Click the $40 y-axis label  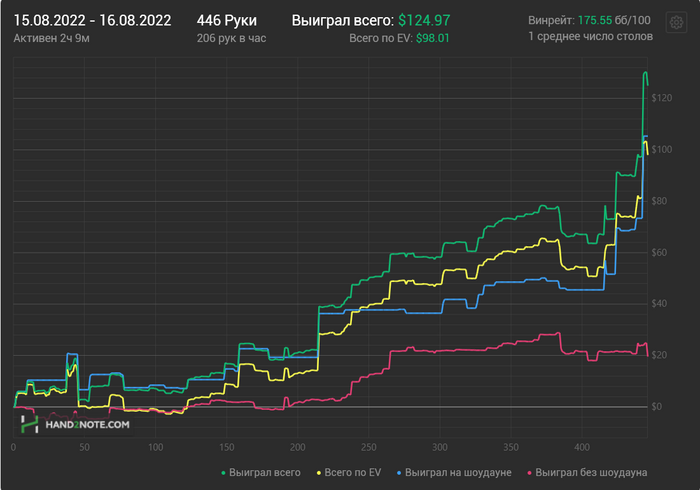[x=659, y=304]
